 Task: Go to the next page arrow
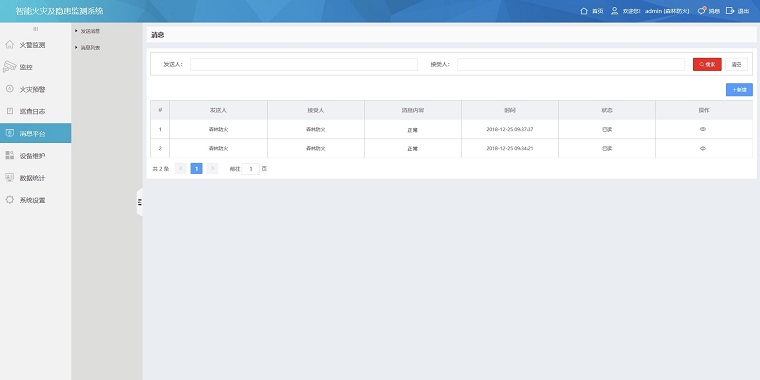[x=212, y=169]
